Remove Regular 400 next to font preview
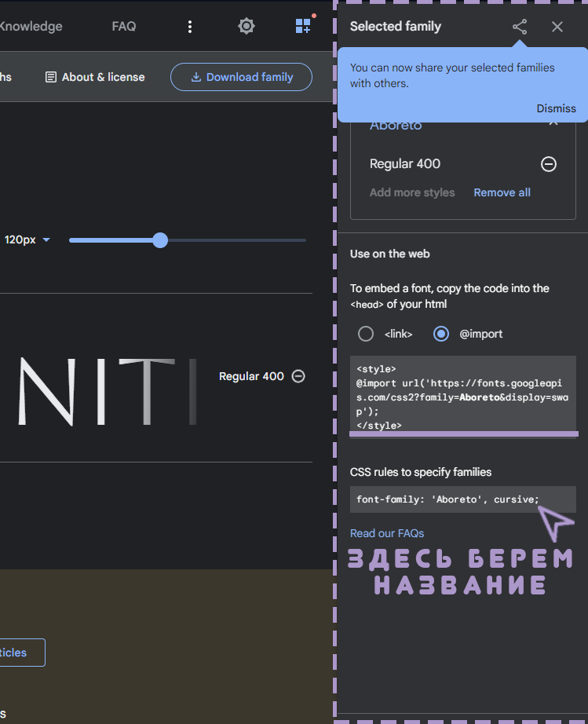The height and width of the screenshot is (724, 588). pyautogui.click(x=298, y=376)
